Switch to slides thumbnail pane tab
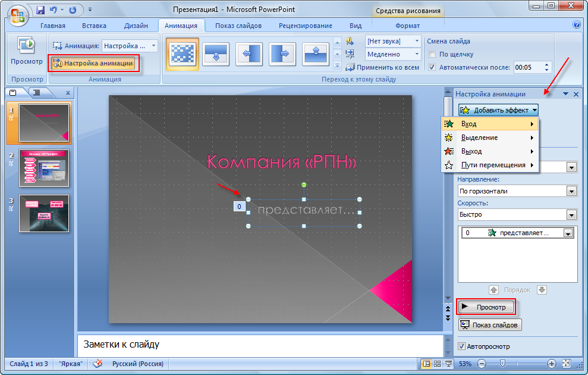The image size is (588, 375). [14, 92]
